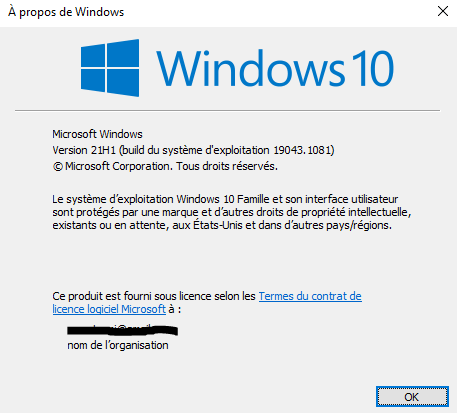
Task: Click the blue Windows logo icon
Action: tap(110, 68)
